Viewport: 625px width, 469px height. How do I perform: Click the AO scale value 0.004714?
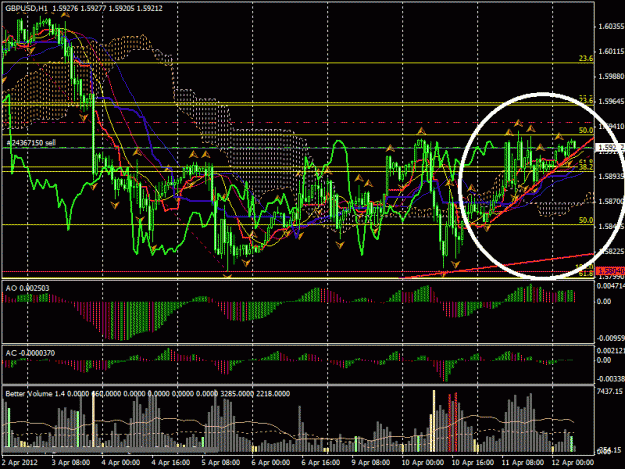(610, 286)
